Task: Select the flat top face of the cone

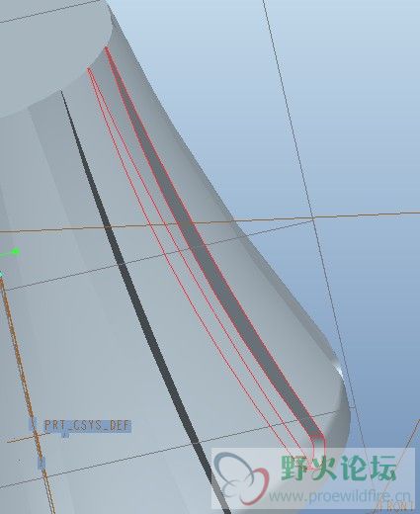Action: pyautogui.click(x=49, y=49)
